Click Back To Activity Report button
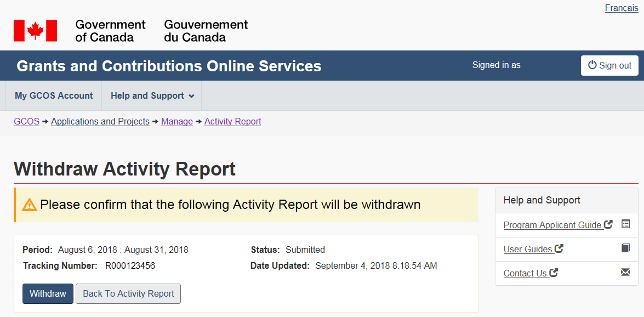 (x=128, y=293)
